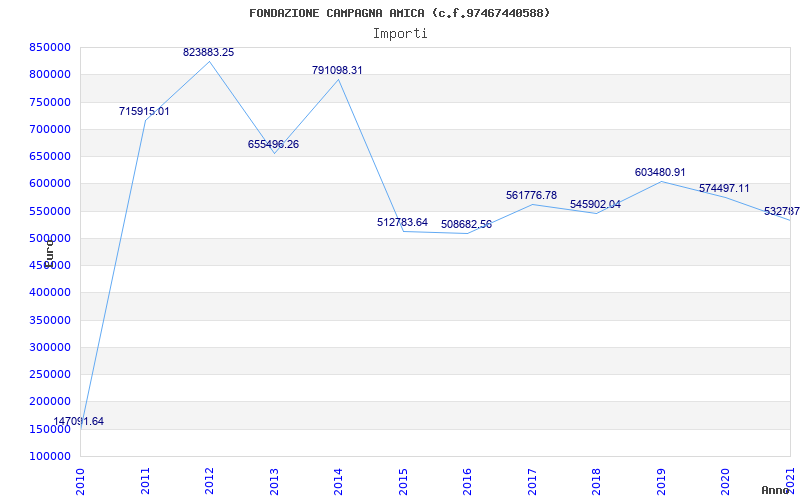Click the 2017 x-axis label

[532, 482]
